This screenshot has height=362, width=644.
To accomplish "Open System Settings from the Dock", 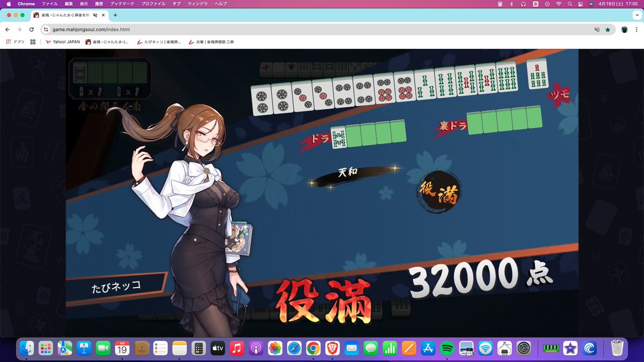I will click(x=524, y=349).
